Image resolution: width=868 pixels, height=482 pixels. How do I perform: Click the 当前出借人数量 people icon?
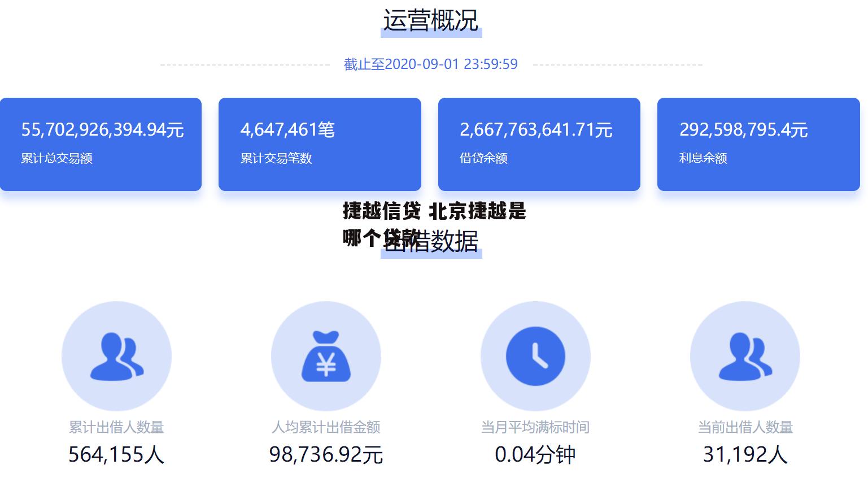tap(745, 356)
